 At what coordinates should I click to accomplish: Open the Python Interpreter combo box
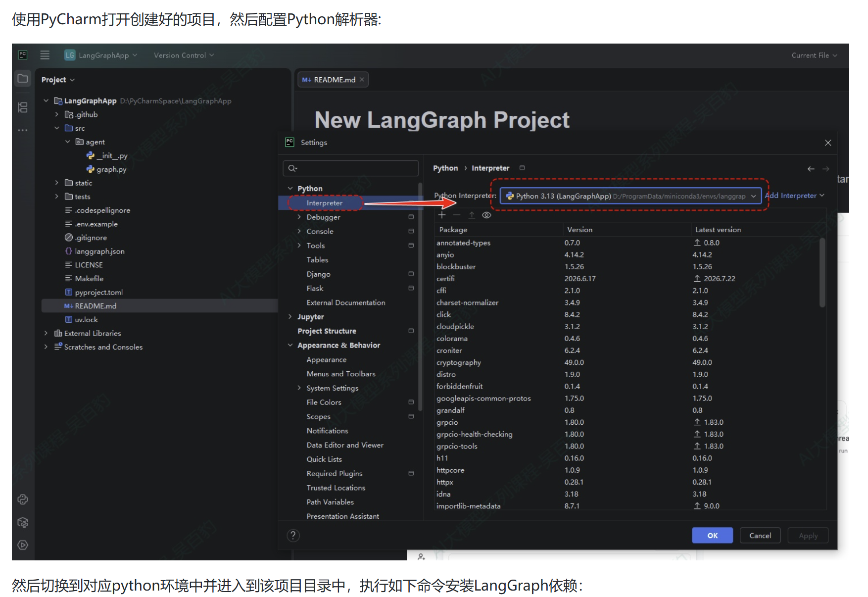(630, 196)
